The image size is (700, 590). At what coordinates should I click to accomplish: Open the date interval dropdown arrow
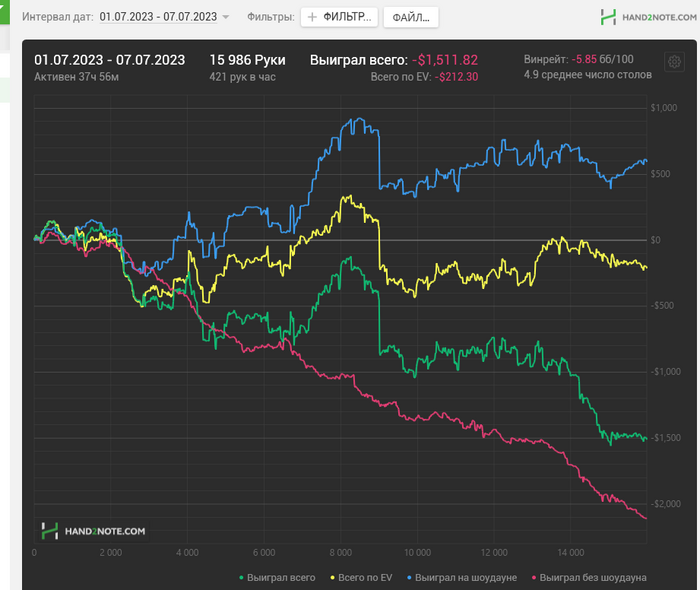tap(225, 17)
